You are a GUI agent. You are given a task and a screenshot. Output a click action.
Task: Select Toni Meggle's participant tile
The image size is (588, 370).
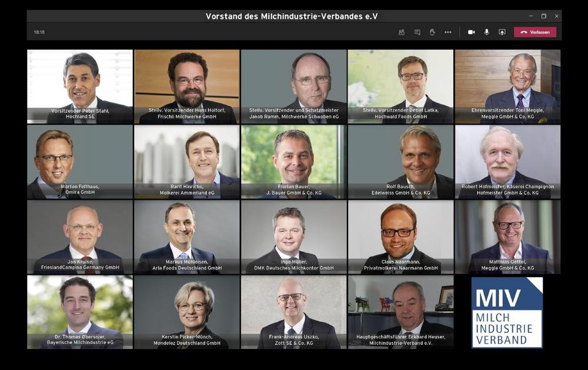[x=508, y=86]
